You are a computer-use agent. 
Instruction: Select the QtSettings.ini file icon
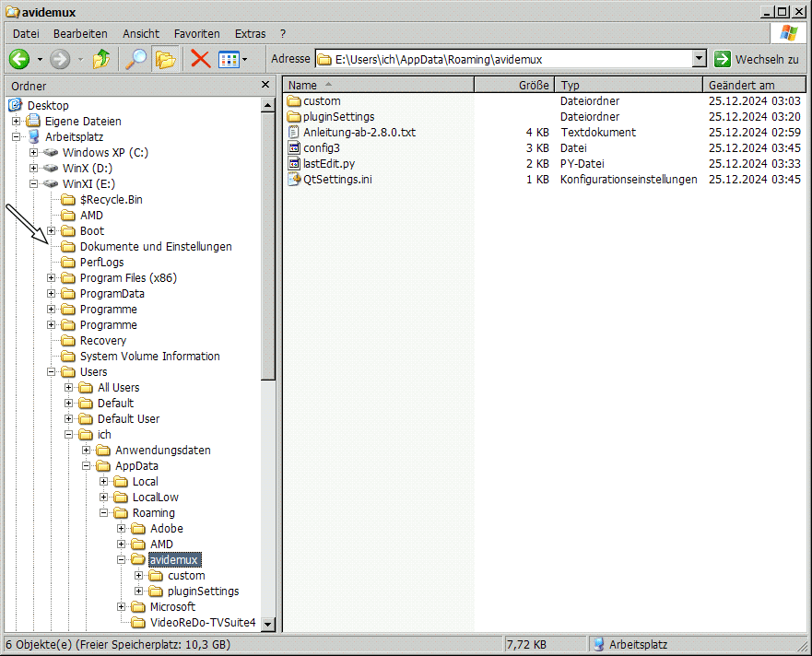pyautogui.click(x=294, y=179)
